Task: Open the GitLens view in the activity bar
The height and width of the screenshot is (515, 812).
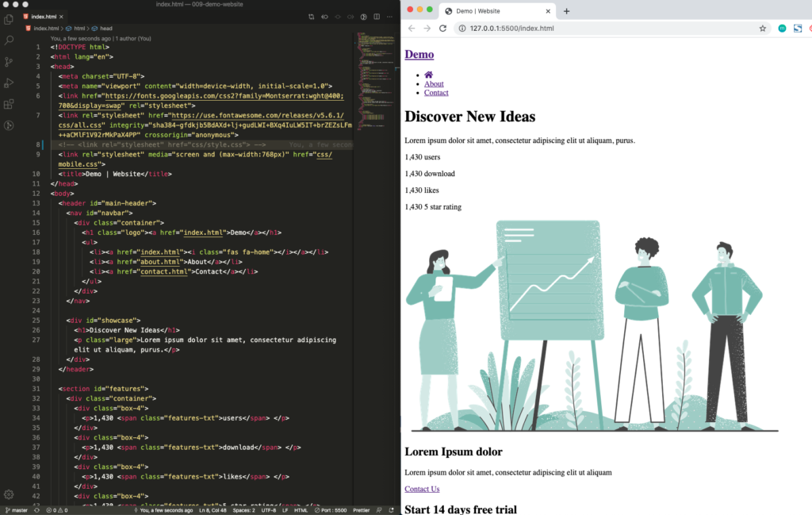Action: (x=9, y=125)
